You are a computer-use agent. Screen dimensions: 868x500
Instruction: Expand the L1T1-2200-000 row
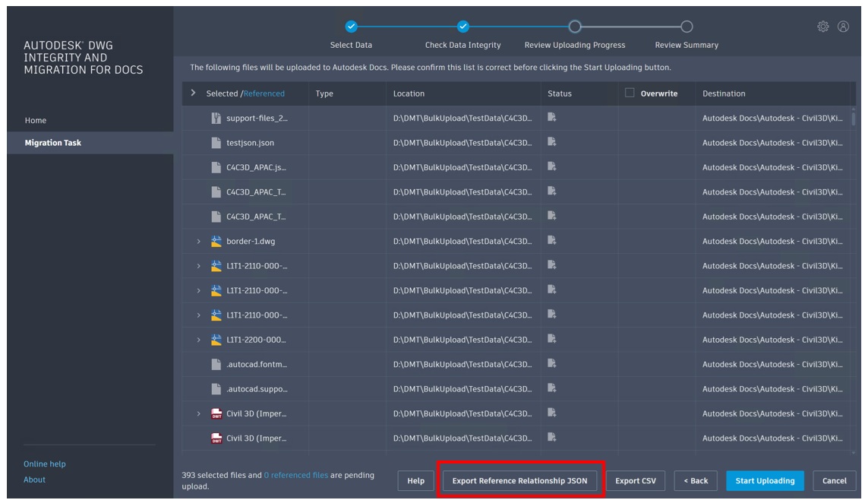199,340
